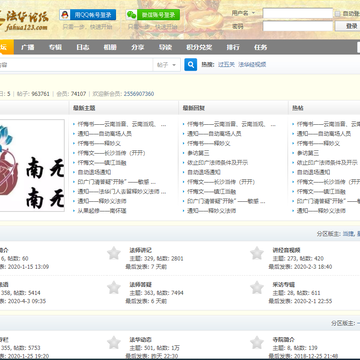
Task: Open the 寺院简介 forum link
Action: 284,340
